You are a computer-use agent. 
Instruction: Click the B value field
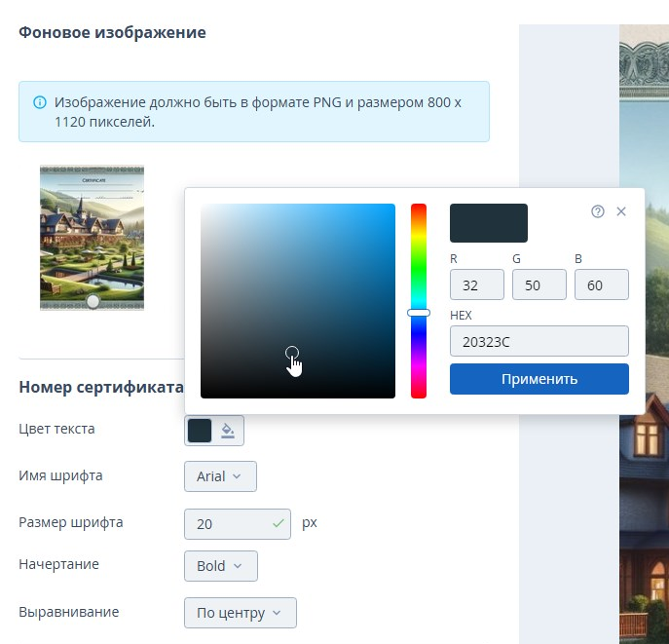(602, 284)
